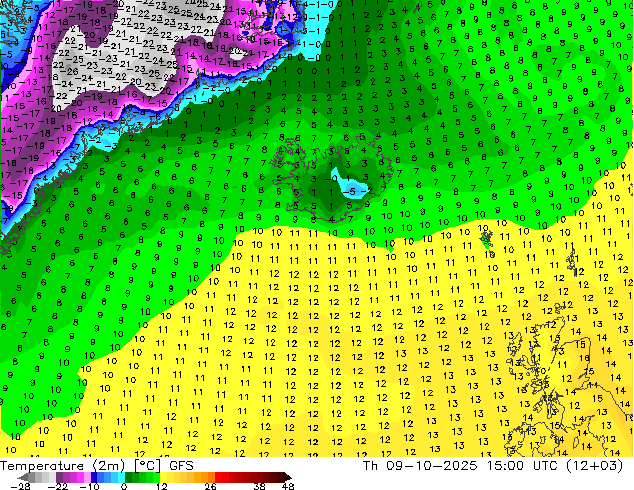
Task: Click the "38" legend label
Action: [260, 486]
